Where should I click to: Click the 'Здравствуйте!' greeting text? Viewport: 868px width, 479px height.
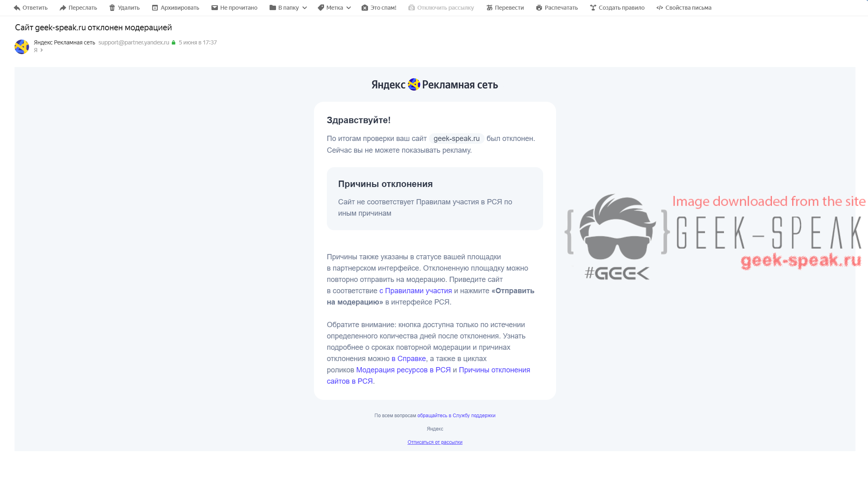click(359, 120)
